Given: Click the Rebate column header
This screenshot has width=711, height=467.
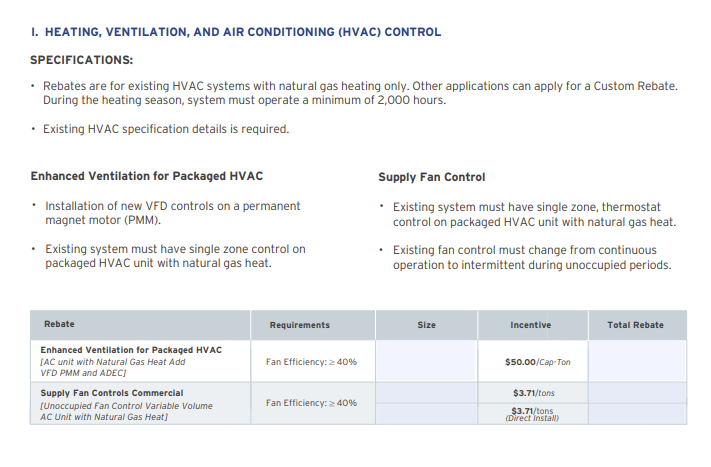Looking at the screenshot, I should [60, 324].
